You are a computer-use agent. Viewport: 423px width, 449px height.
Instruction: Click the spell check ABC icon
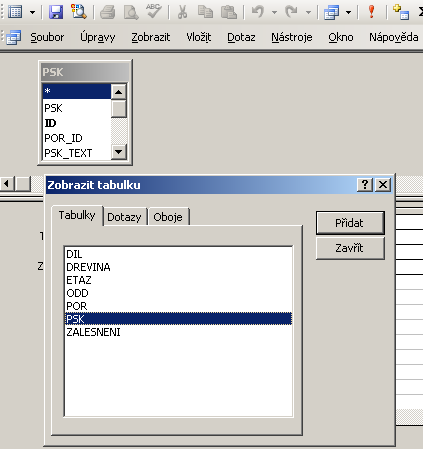[x=154, y=12]
